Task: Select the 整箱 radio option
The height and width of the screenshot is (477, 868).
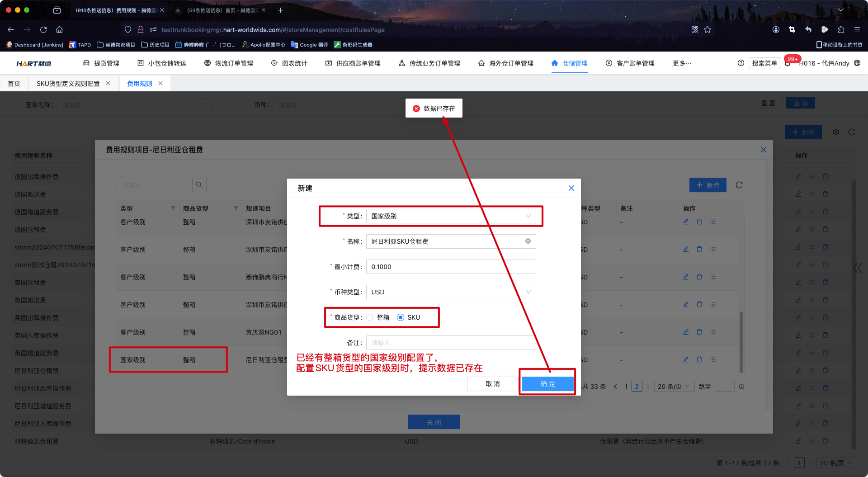Action: 370,317
